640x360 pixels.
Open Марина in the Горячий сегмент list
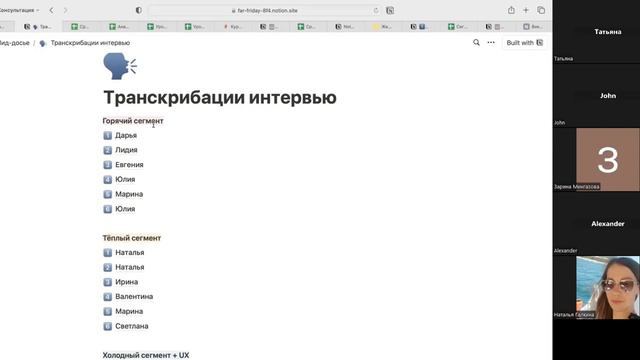pos(129,194)
